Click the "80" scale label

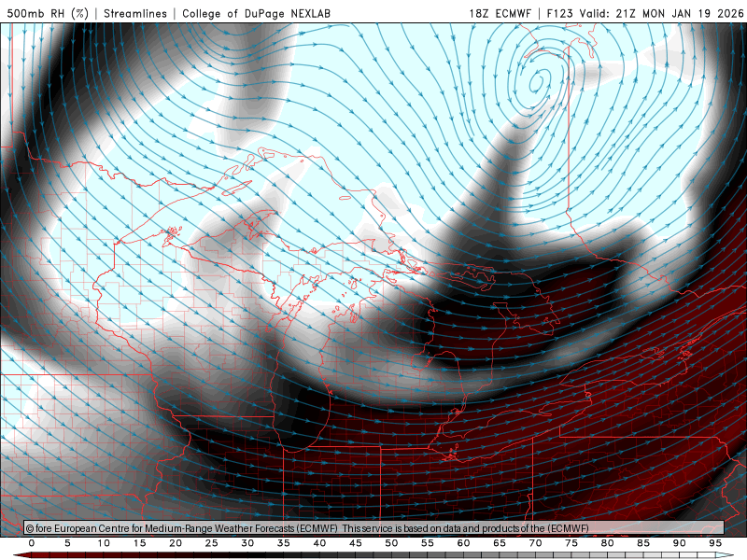tap(607, 543)
